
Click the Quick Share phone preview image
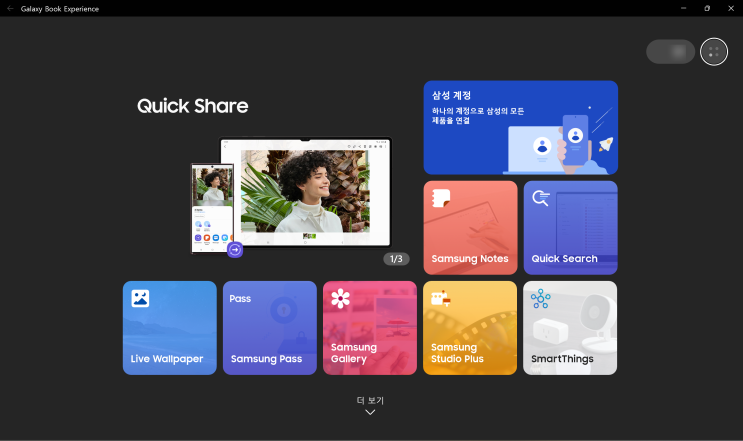tap(212, 208)
